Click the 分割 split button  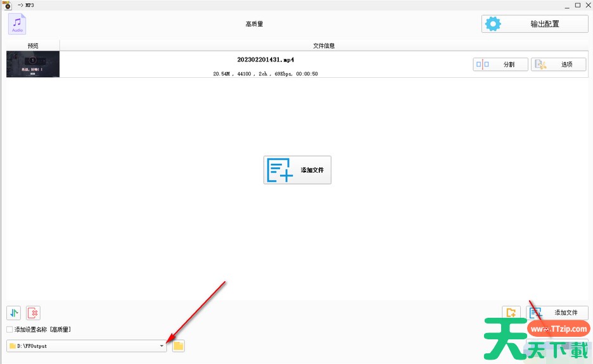coord(500,65)
